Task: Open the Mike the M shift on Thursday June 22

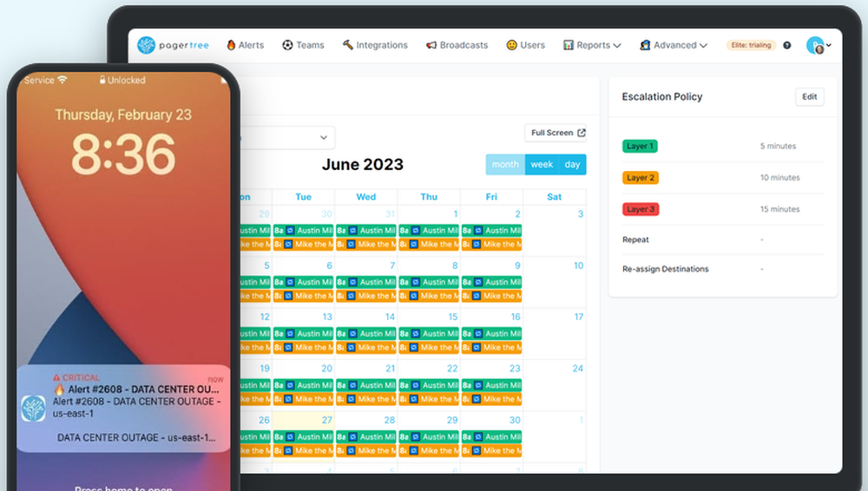Action: (429, 399)
